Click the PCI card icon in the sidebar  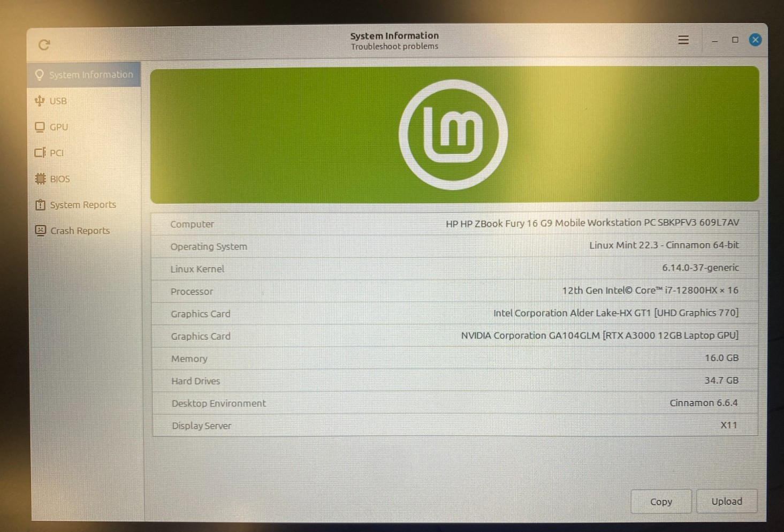tap(40, 153)
